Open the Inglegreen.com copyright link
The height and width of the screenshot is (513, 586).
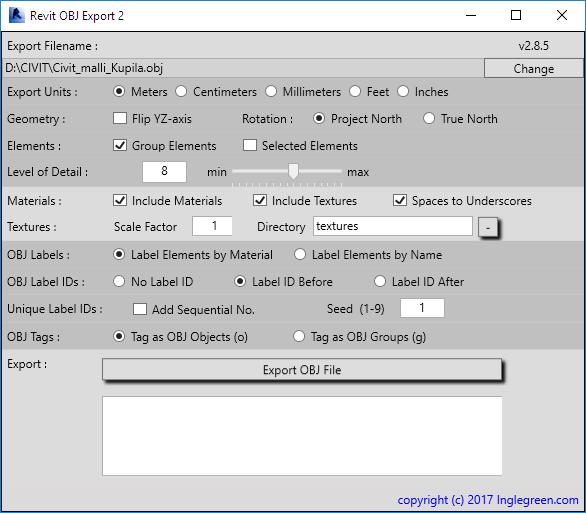point(488,500)
